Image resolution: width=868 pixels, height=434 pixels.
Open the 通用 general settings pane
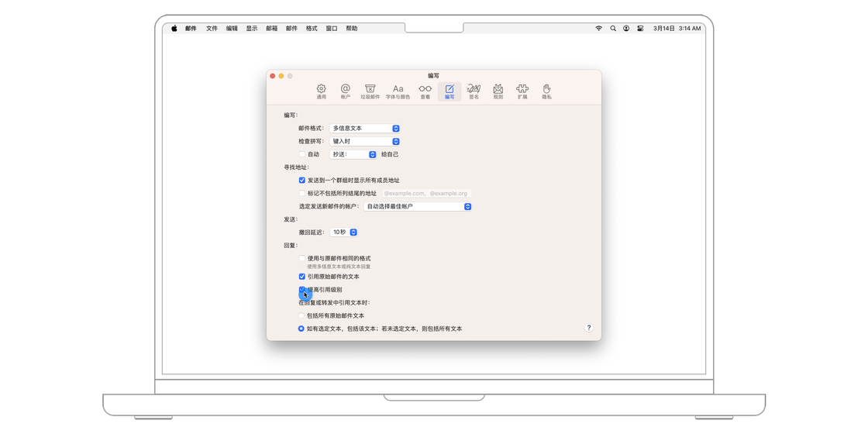pyautogui.click(x=321, y=91)
